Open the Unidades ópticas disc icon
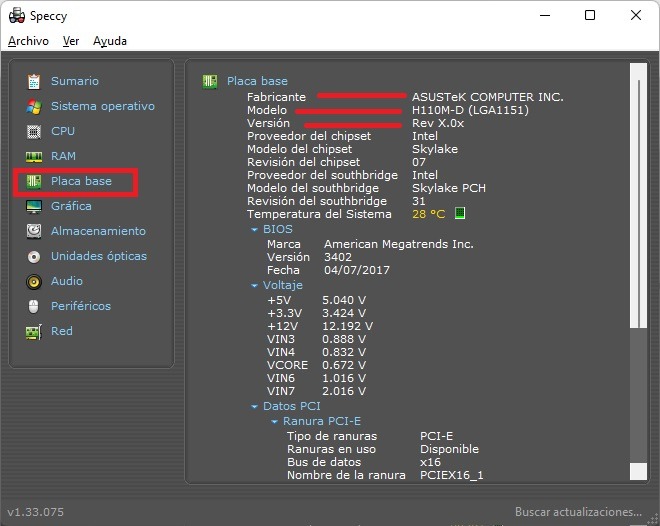Image resolution: width=660 pixels, height=526 pixels. coord(34,256)
